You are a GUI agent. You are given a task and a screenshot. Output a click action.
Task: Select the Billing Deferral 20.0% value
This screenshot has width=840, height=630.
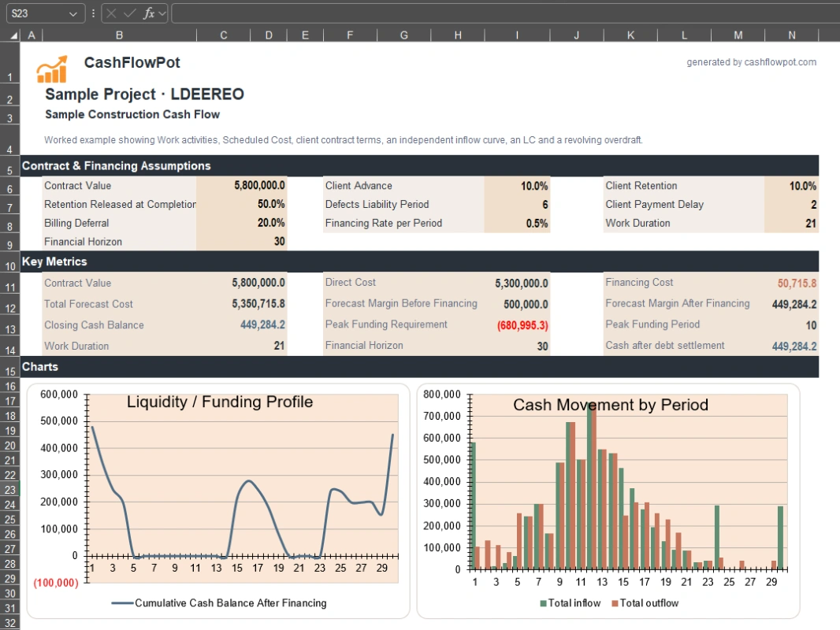[242, 223]
